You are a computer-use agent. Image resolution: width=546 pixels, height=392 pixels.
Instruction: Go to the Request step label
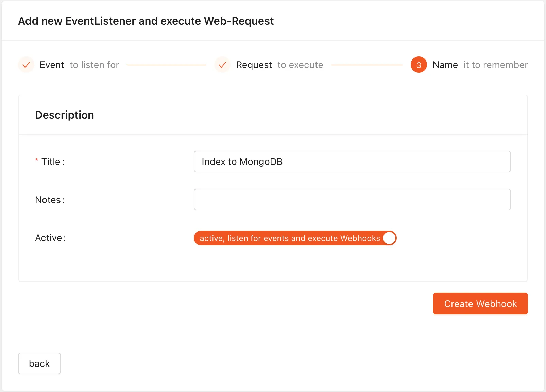254,65
